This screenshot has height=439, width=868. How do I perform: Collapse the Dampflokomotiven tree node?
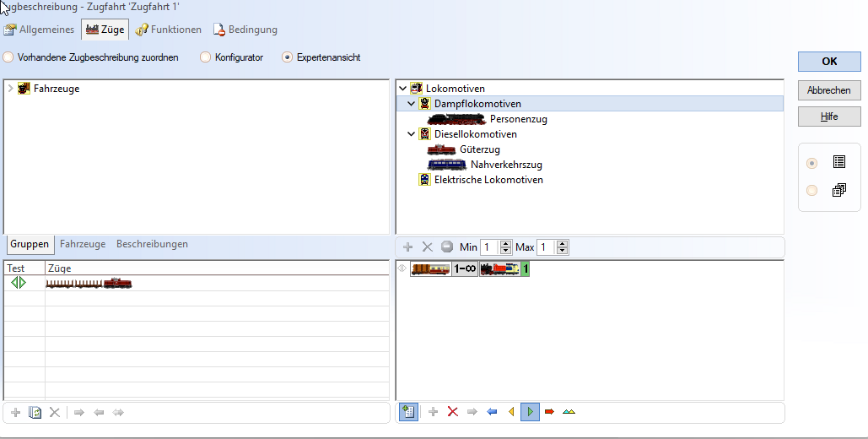[412, 104]
